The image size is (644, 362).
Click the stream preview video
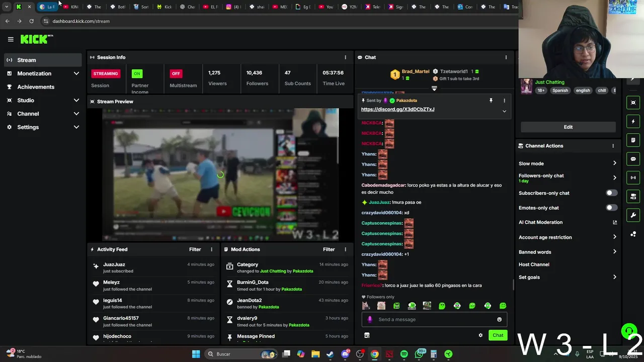[220, 174]
